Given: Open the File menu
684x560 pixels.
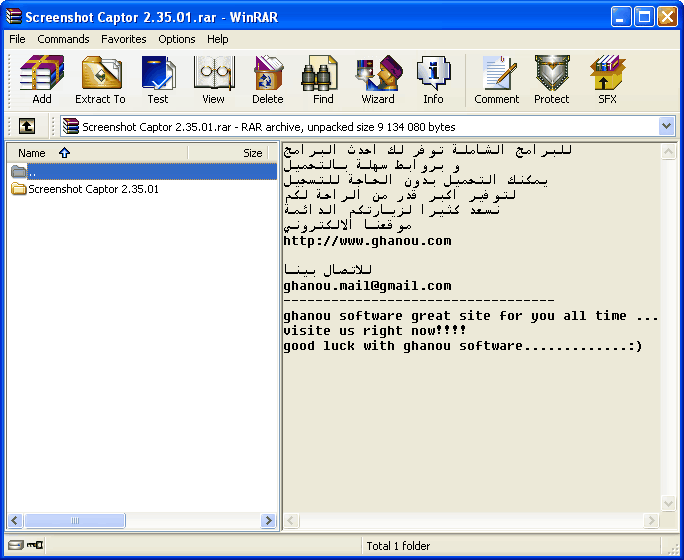Looking at the screenshot, I should (17, 39).
